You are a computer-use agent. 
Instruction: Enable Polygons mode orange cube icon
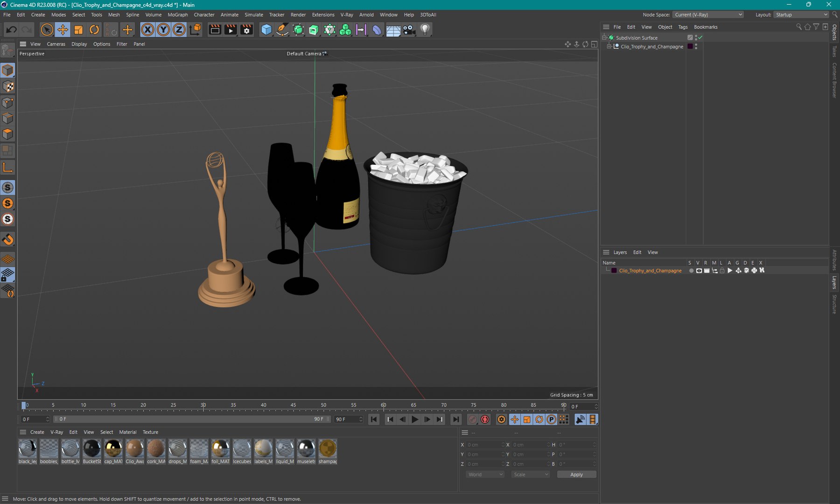(x=8, y=134)
